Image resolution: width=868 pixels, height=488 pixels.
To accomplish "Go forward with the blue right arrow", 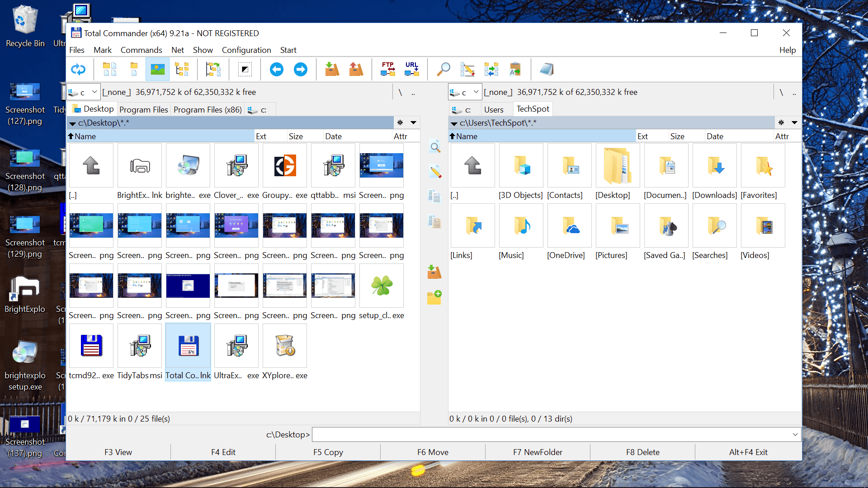I will [301, 70].
